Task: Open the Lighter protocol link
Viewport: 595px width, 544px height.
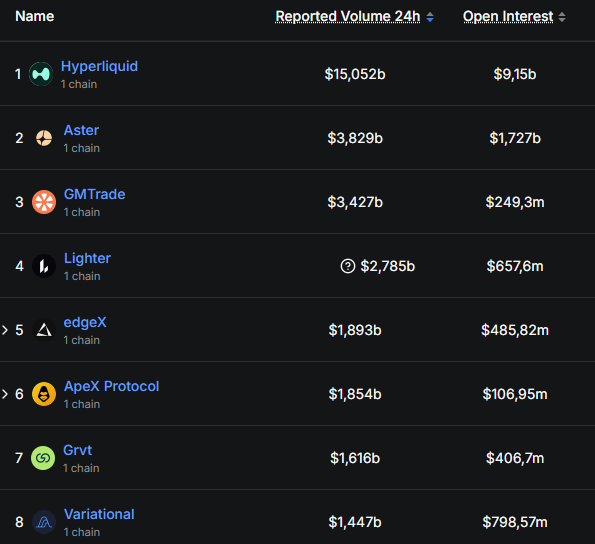Action: pos(87,258)
